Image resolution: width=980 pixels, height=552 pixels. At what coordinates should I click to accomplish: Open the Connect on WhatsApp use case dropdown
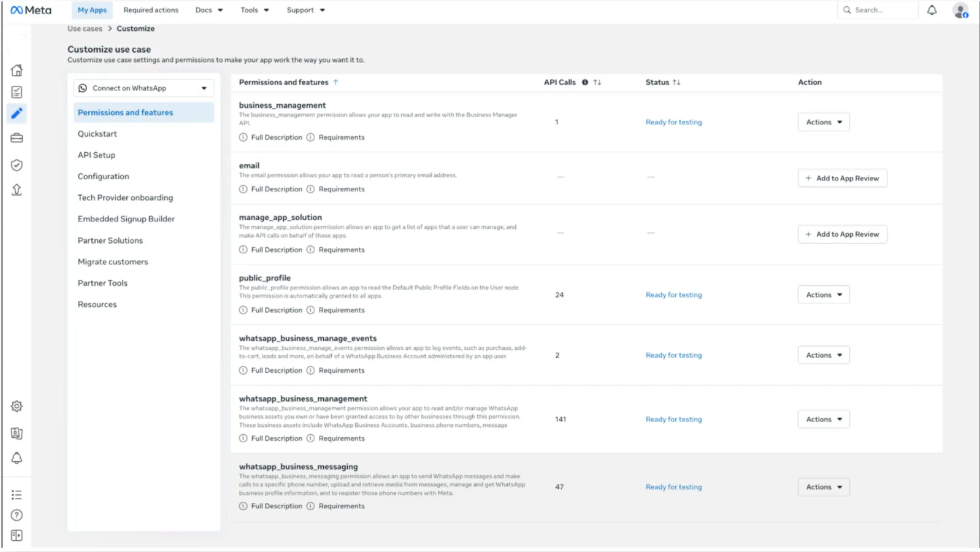click(144, 88)
